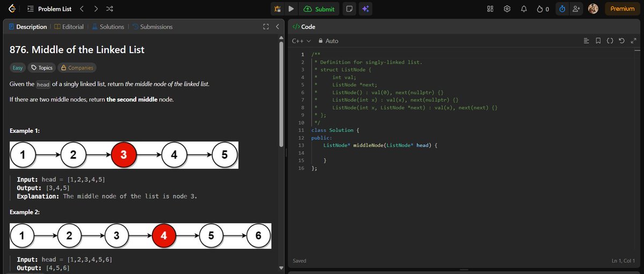The image size is (644, 274).
Task: Switch to the Description tab
Action: [28, 26]
